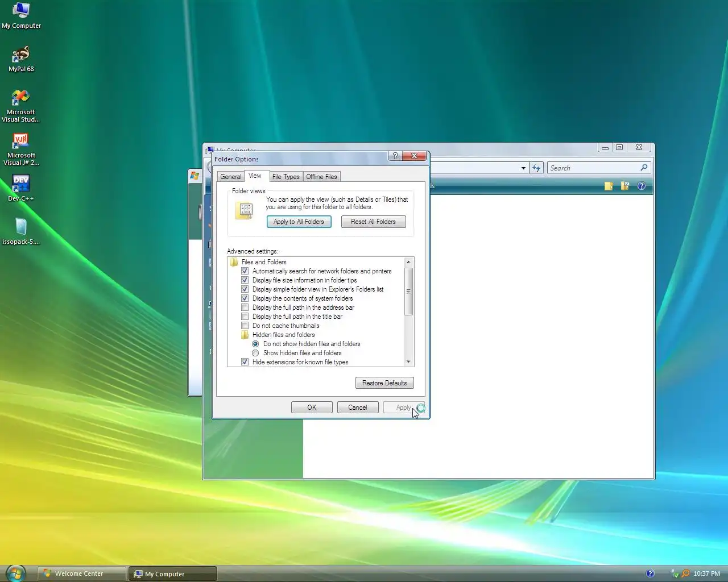Confirm Folder Options with OK
The width and height of the screenshot is (728, 582).
312,408
